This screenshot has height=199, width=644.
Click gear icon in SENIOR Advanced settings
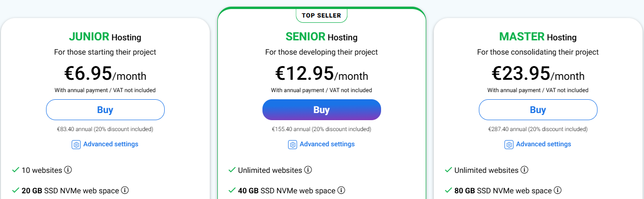292,144
